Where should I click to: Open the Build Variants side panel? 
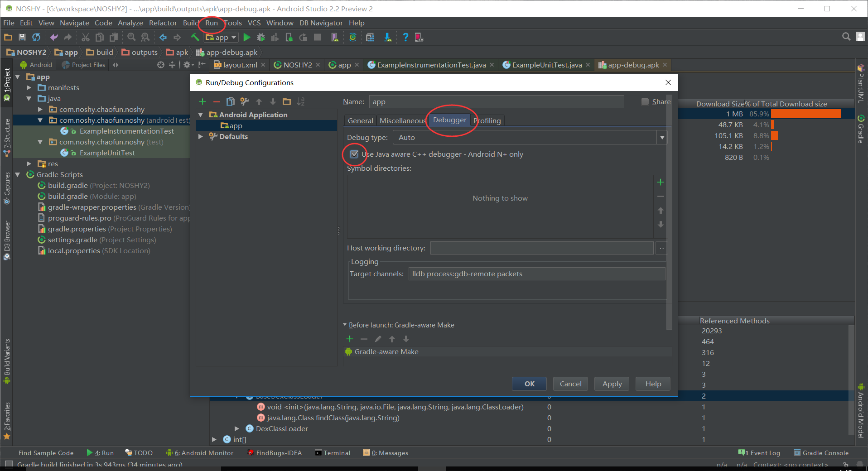click(x=7, y=361)
